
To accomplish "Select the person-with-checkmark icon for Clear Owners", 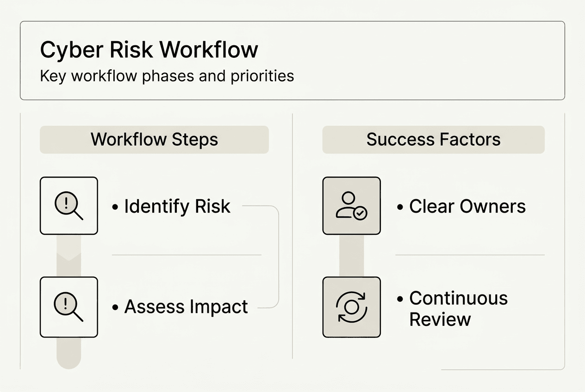I will (x=351, y=206).
